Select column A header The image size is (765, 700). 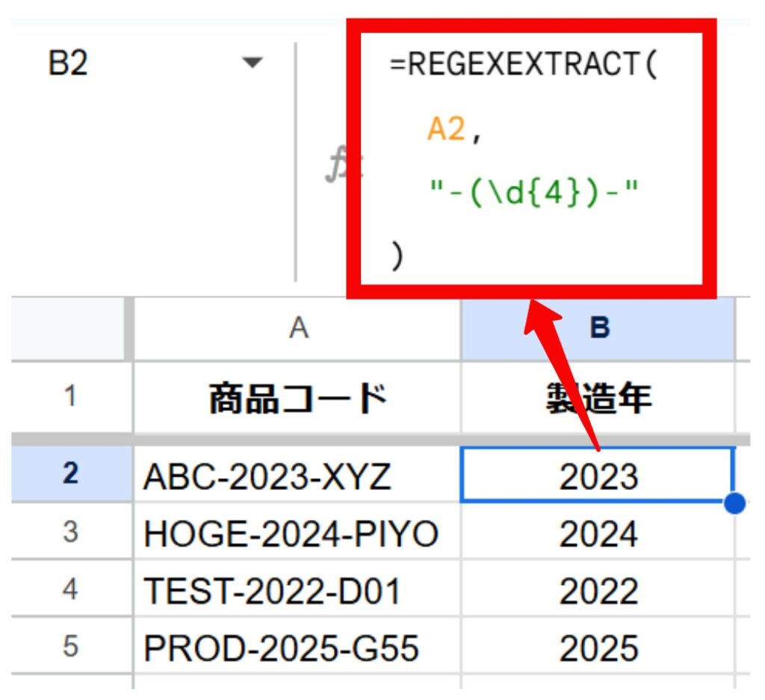297,328
